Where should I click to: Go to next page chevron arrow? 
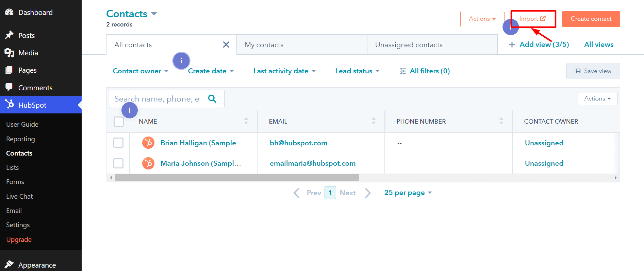(368, 193)
